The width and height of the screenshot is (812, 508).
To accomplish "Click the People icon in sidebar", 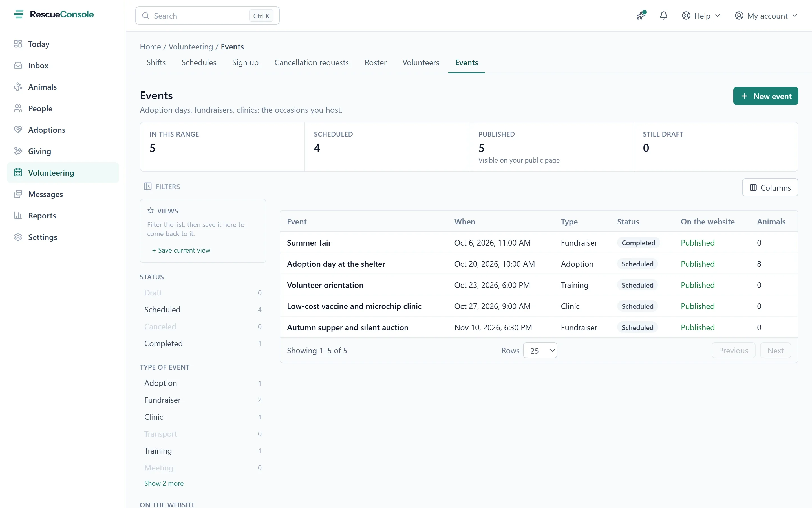I will 18,109.
